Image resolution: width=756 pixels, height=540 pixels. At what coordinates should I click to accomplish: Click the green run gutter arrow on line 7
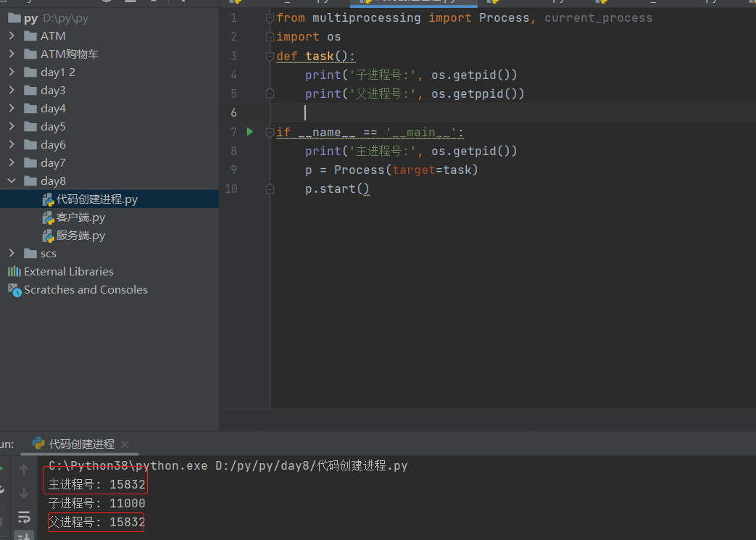click(x=250, y=132)
